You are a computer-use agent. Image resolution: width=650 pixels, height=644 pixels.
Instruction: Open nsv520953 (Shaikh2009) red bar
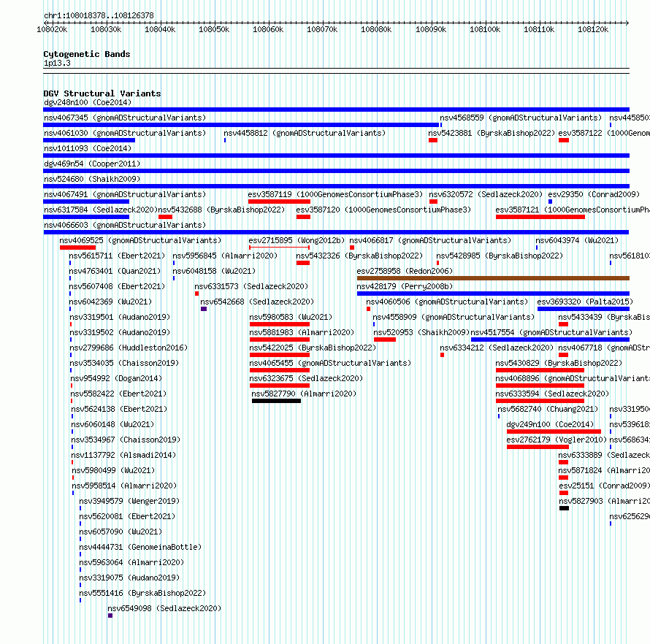point(385,340)
